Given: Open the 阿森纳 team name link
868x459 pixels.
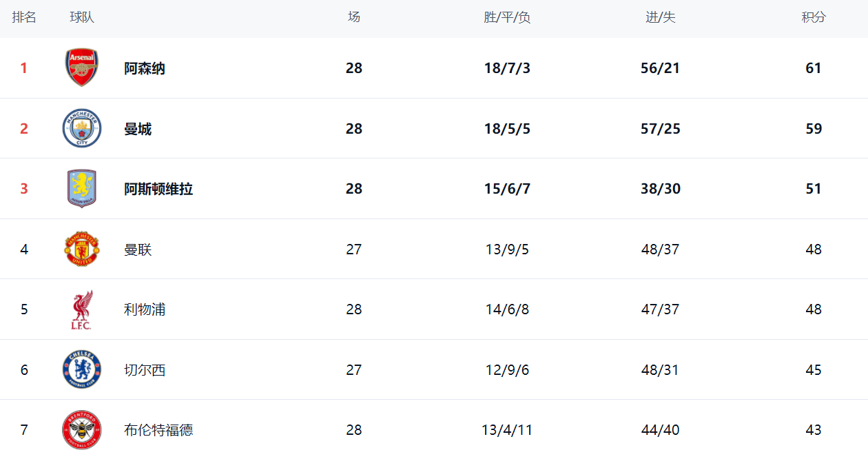Looking at the screenshot, I should 145,68.
